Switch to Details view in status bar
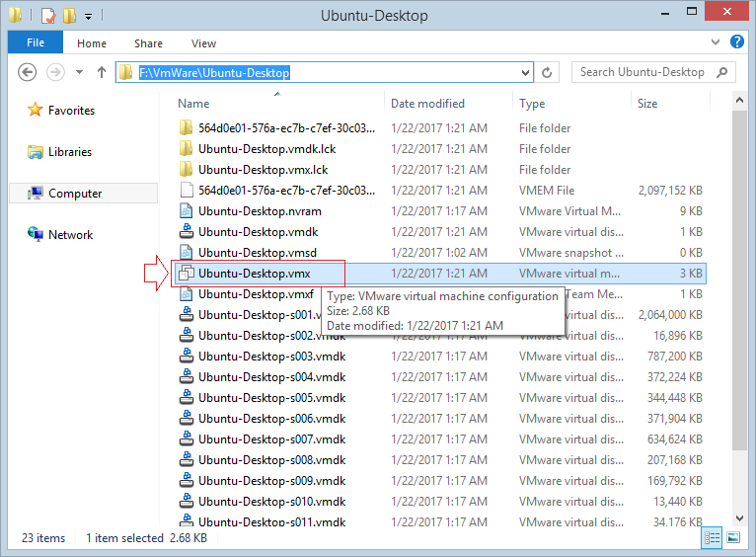Viewport: 756px width, 557px height. 712,537
